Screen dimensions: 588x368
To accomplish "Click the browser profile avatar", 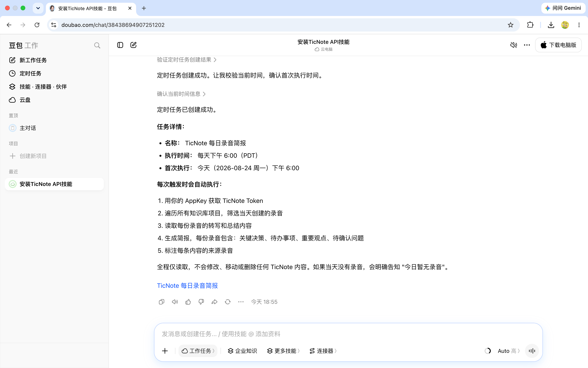I will pyautogui.click(x=565, y=25).
